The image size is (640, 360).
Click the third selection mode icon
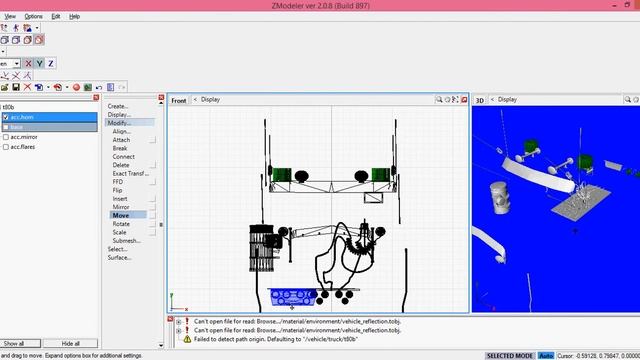coord(27,28)
